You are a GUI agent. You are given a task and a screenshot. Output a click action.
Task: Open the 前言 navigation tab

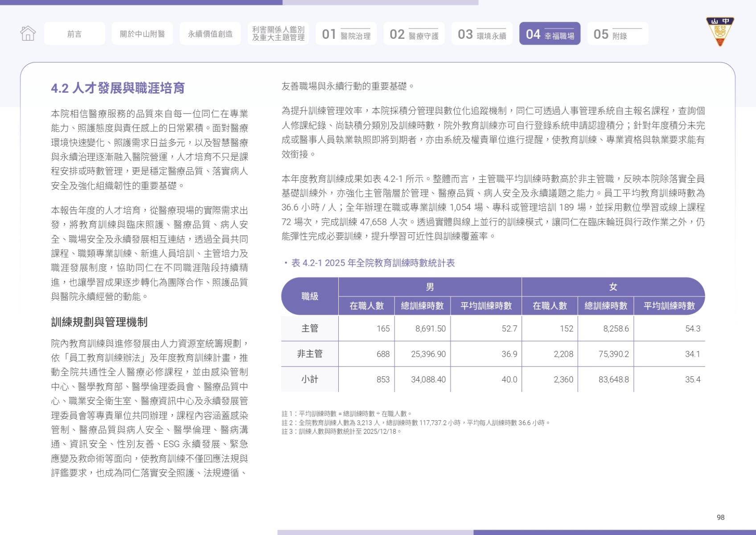click(74, 33)
